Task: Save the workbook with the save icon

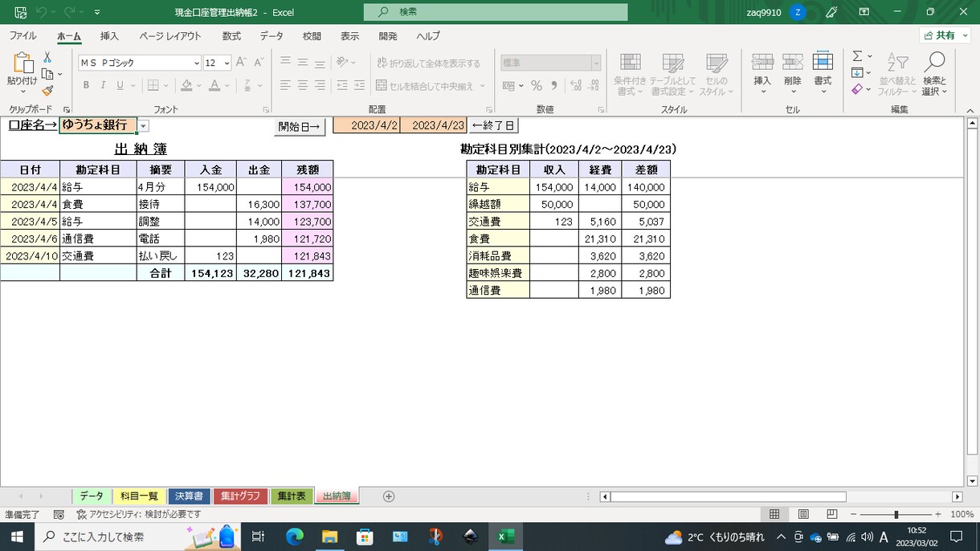Action: coord(20,12)
